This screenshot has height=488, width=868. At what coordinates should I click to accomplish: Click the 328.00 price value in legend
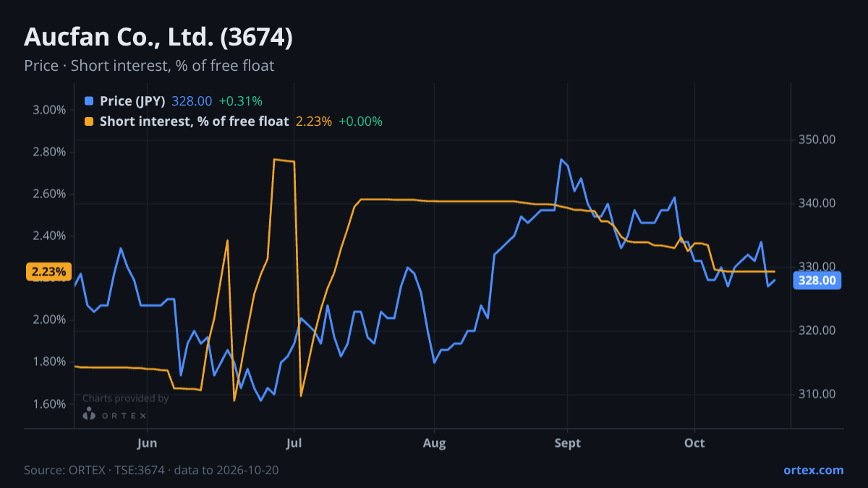tap(192, 101)
